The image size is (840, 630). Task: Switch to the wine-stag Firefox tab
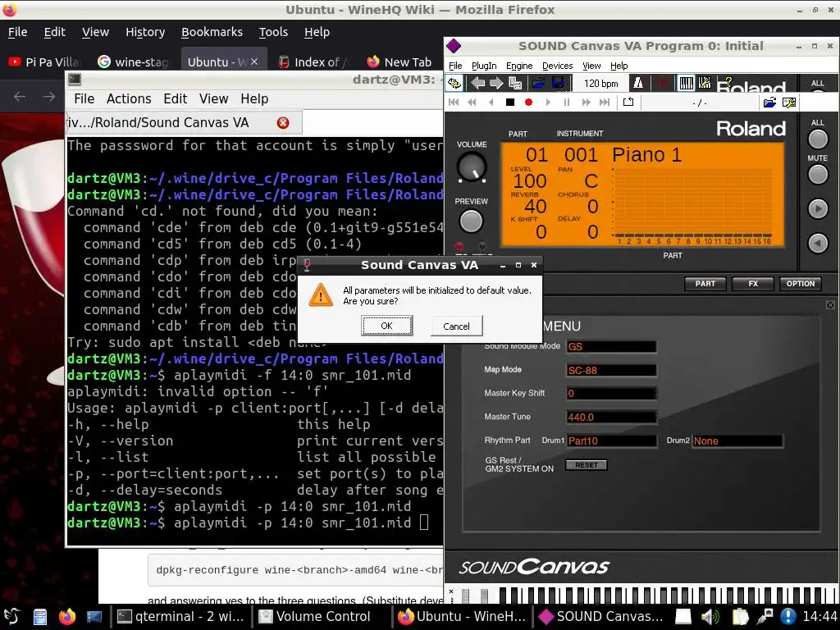click(x=134, y=62)
